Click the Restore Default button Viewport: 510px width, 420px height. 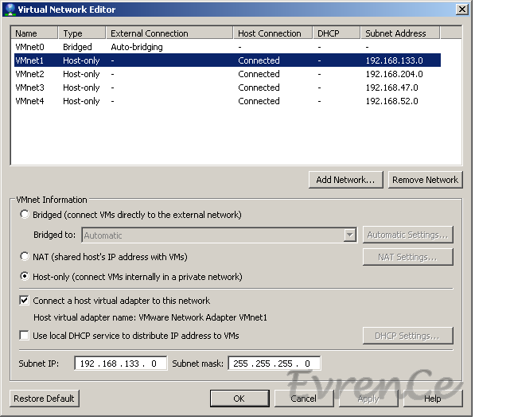click(45, 399)
